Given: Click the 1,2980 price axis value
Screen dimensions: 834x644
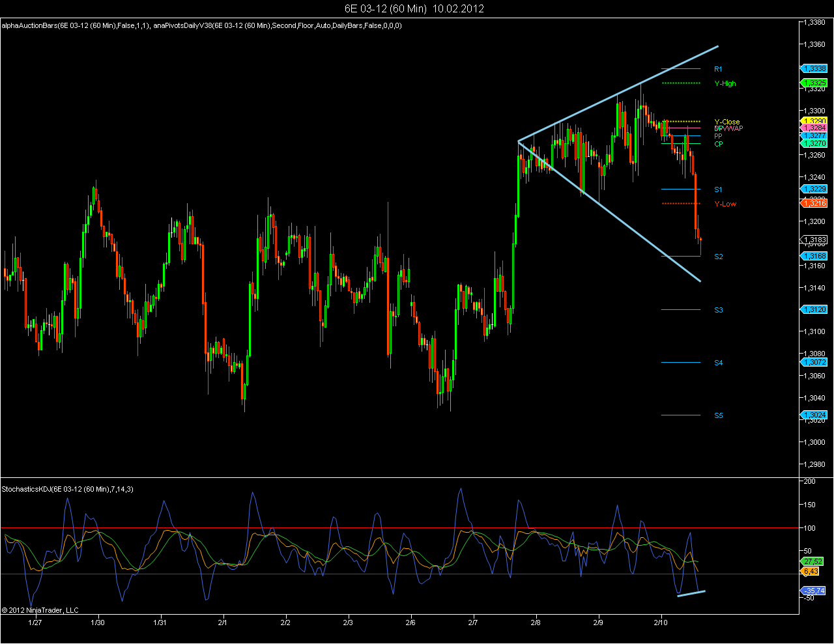Looking at the screenshot, I should tap(815, 464).
